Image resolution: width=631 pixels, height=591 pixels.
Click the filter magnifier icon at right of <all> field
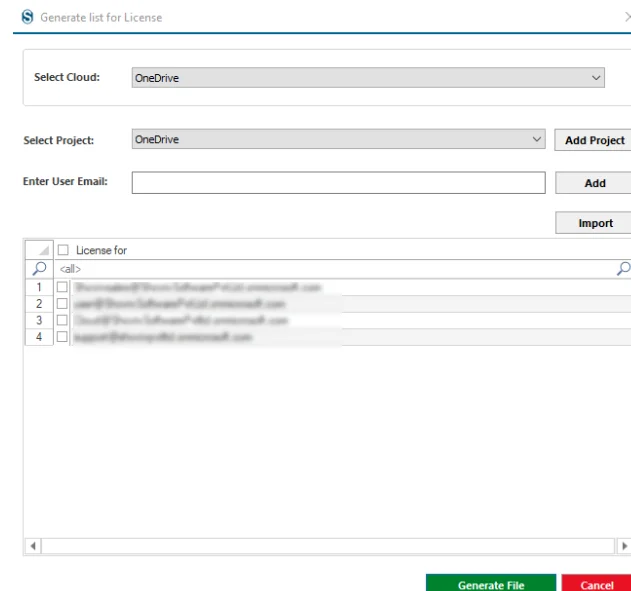[x=623, y=269]
